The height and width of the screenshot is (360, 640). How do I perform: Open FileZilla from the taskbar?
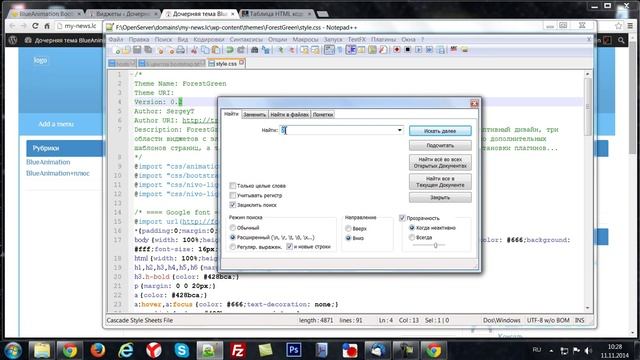[237, 350]
